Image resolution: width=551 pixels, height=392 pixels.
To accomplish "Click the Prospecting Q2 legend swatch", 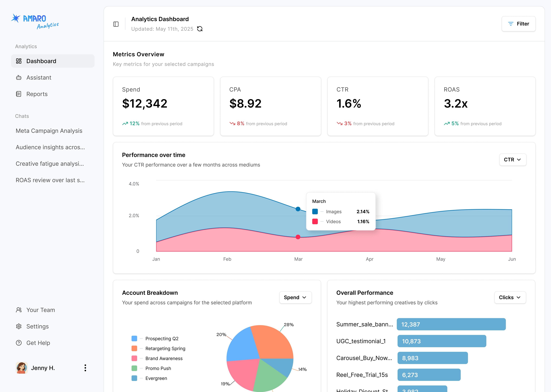I will [x=134, y=338].
